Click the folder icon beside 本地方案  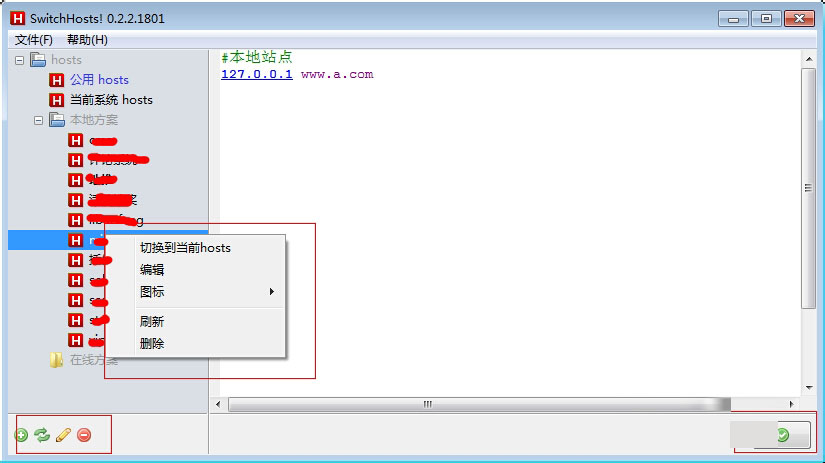(x=57, y=120)
